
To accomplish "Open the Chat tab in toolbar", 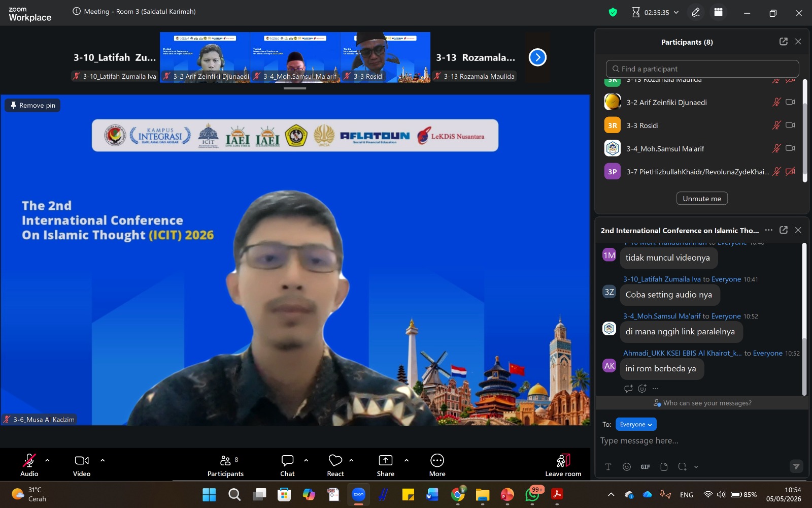I will click(x=287, y=465).
